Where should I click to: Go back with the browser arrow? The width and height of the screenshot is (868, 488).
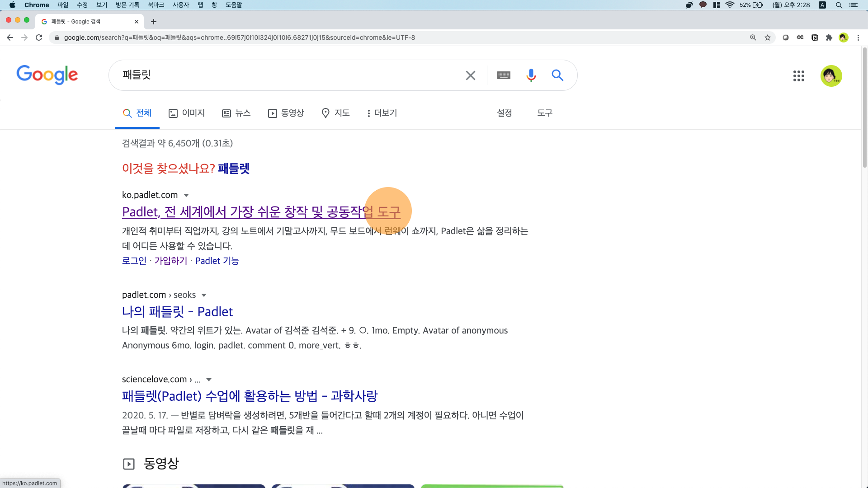click(x=10, y=38)
